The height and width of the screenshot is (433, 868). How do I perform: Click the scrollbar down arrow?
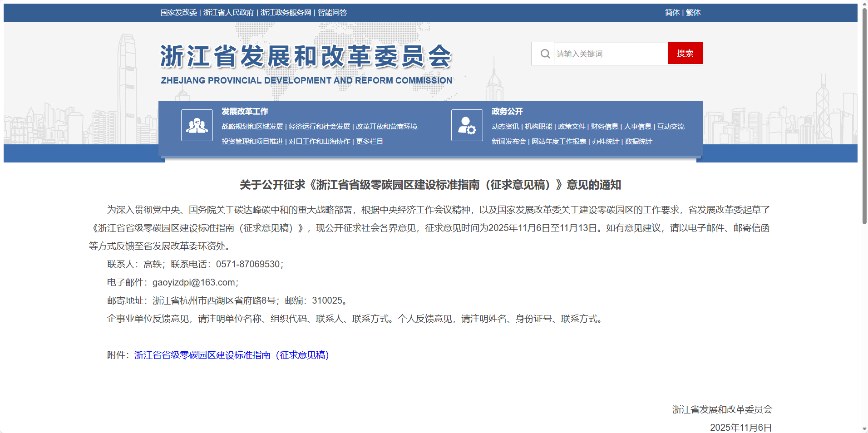point(864,429)
